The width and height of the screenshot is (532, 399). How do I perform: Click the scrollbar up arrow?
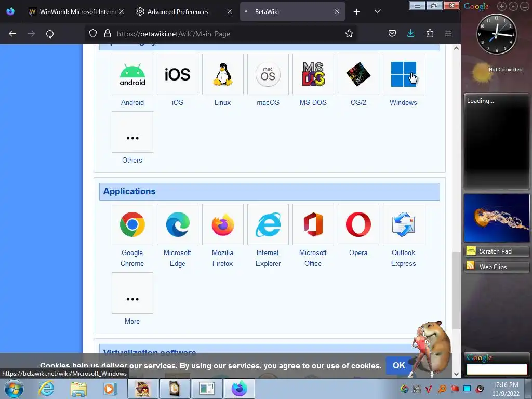pos(456,48)
